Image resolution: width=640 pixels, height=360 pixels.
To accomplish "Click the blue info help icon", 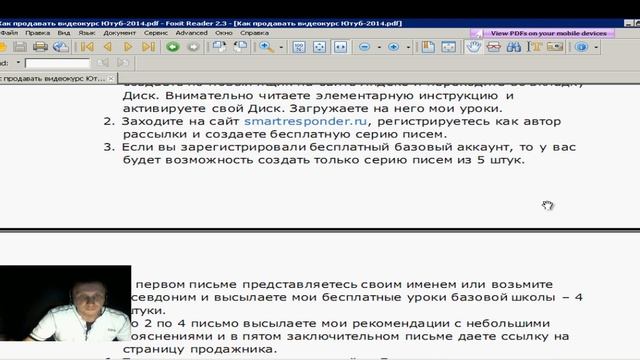I will 582,47.
